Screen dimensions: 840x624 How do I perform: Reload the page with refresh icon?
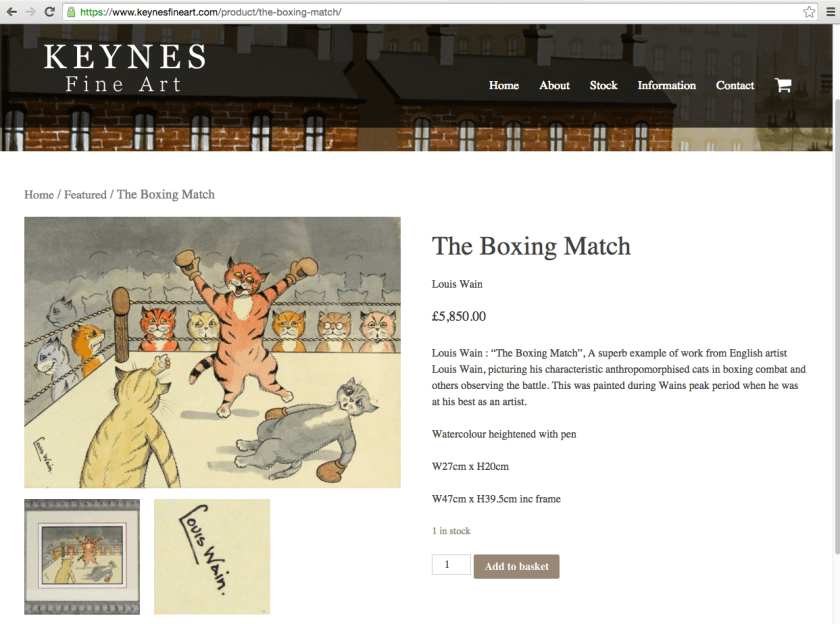pyautogui.click(x=49, y=12)
